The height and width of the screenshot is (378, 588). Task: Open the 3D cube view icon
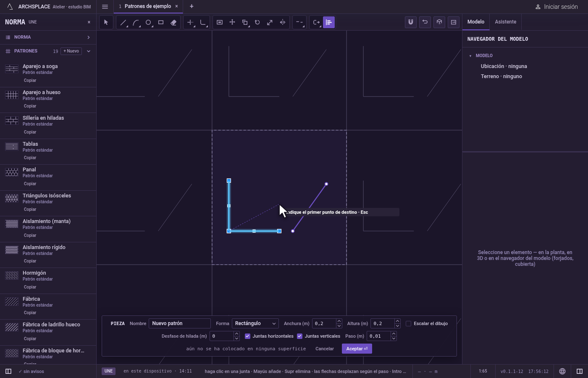(x=439, y=22)
